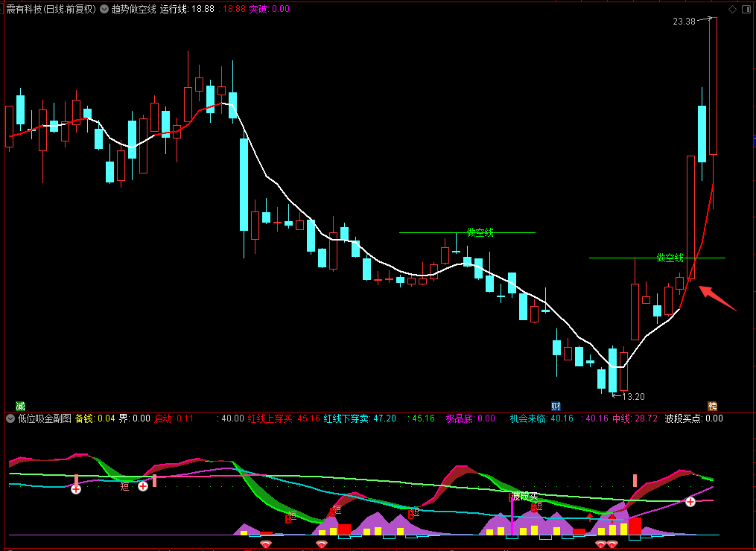
Task: Click the 短 label in the sub-chart
Action: tap(125, 486)
